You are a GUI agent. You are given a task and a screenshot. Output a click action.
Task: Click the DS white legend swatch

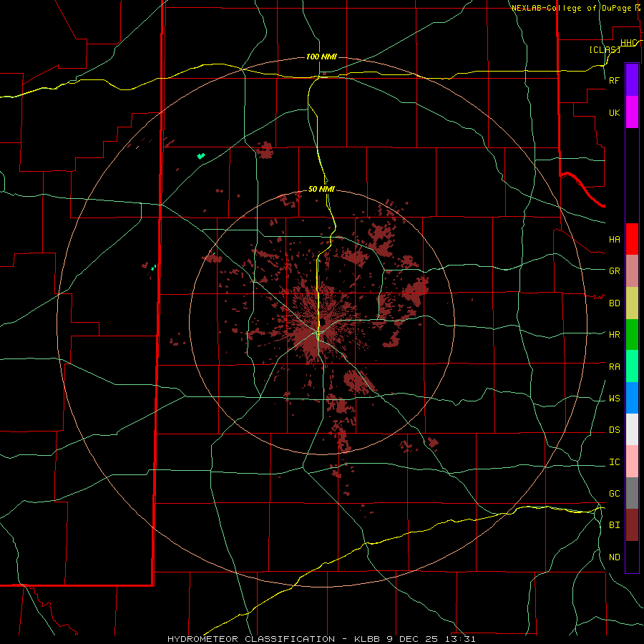tap(632, 429)
